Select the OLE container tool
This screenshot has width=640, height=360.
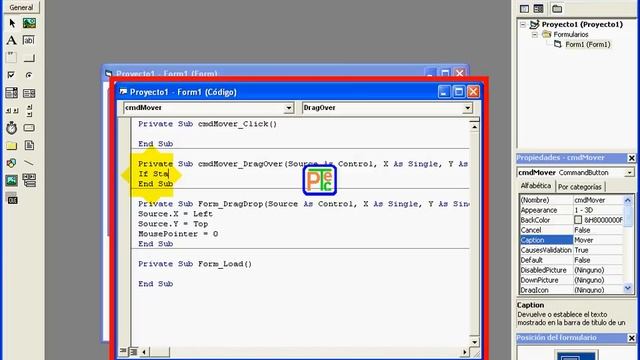click(x=12, y=200)
